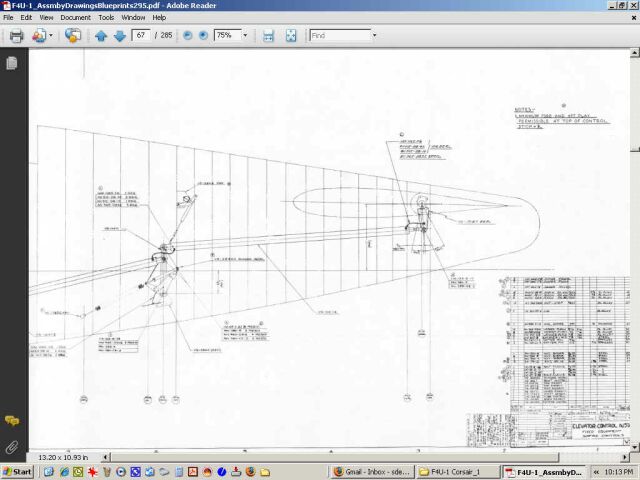Image resolution: width=640 pixels, height=480 pixels.
Task: Click vertical scrollbar down arrow
Action: 635,447
